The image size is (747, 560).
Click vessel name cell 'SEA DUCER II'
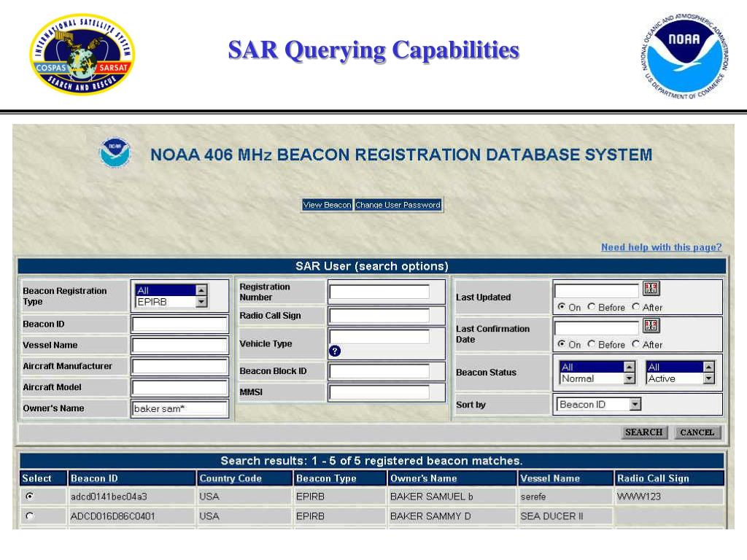(x=551, y=516)
